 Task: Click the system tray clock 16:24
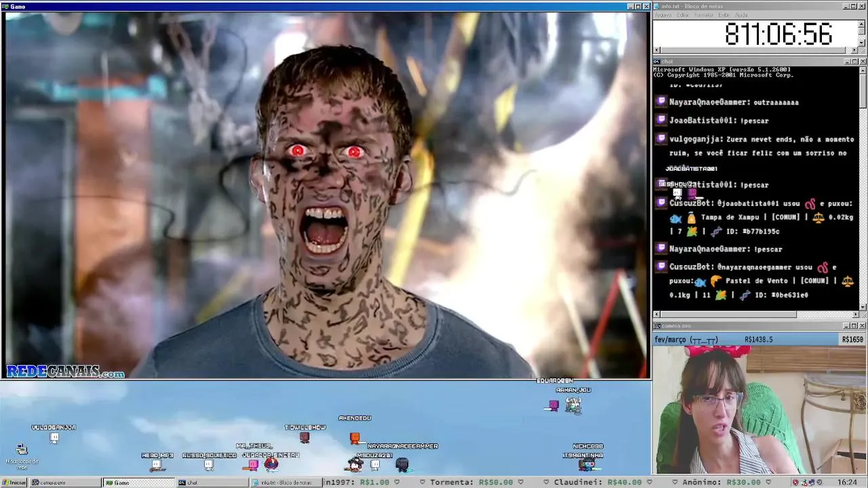pyautogui.click(x=847, y=483)
